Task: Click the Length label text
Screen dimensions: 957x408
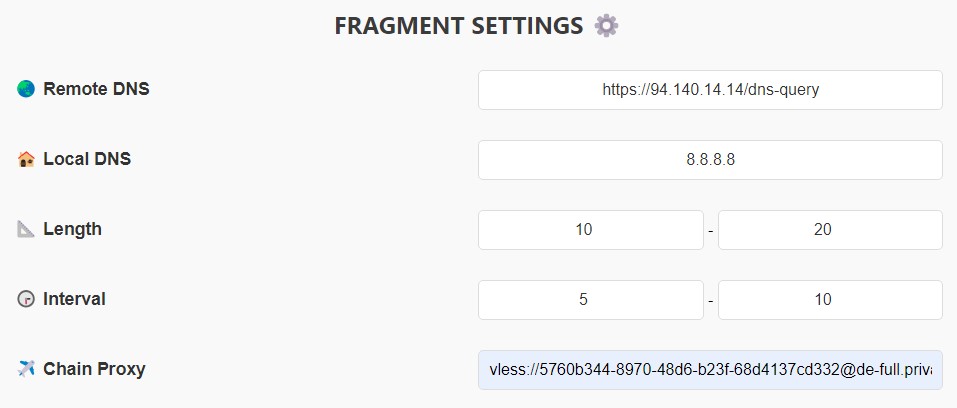Action: pyautogui.click(x=72, y=229)
